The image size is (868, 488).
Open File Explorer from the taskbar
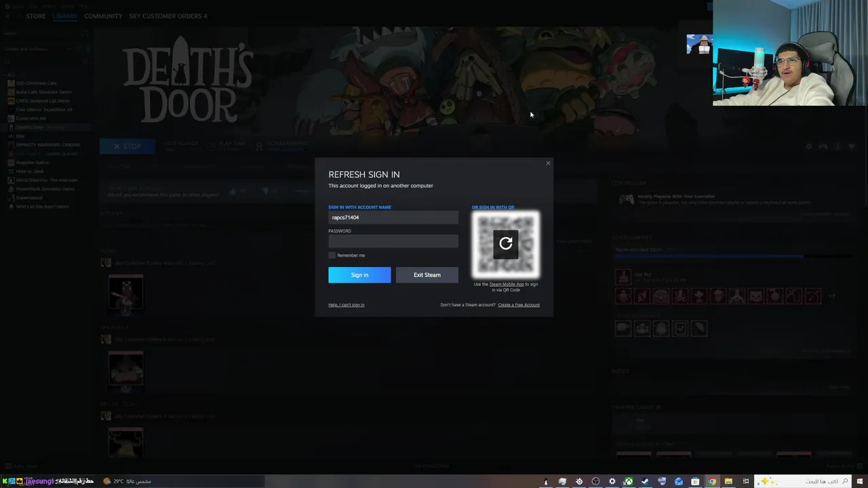pos(728,481)
